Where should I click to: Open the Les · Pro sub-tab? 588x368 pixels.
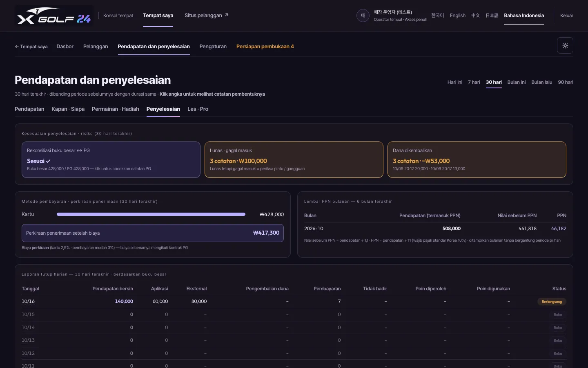click(x=198, y=109)
